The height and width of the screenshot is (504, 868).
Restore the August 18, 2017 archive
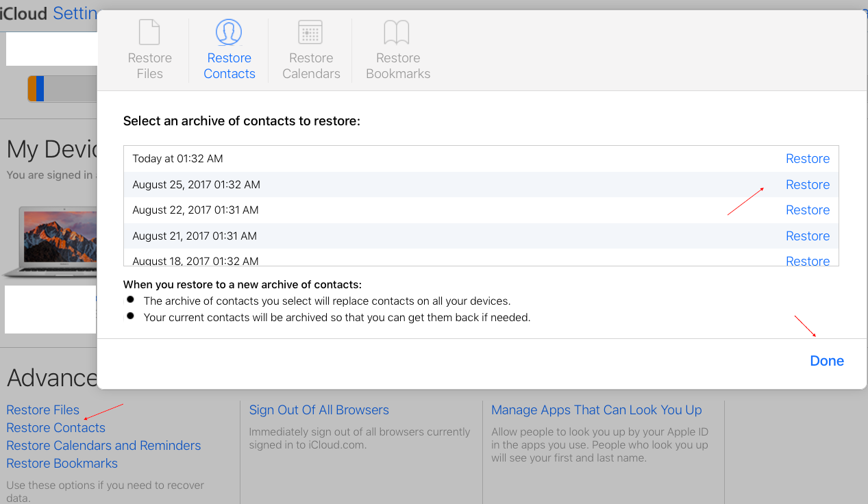[x=807, y=260]
